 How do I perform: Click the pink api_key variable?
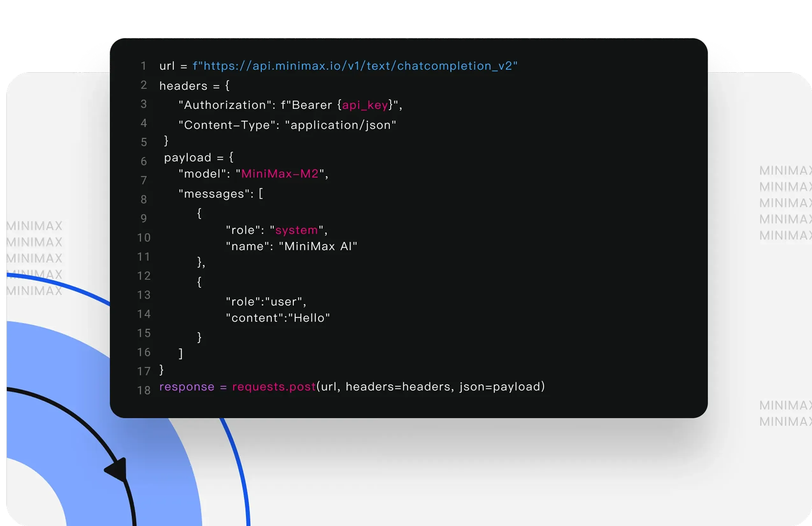pos(365,105)
